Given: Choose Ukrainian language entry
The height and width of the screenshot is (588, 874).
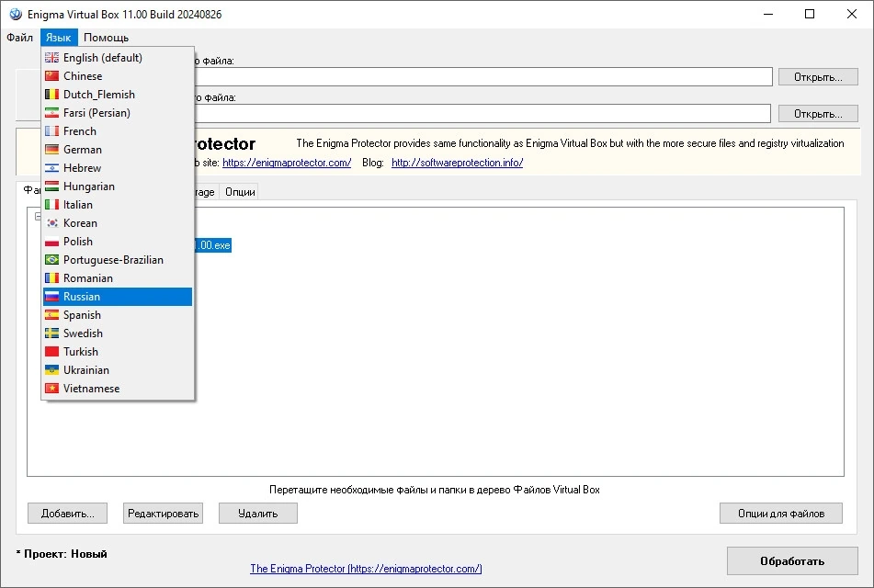Looking at the screenshot, I should (118, 370).
